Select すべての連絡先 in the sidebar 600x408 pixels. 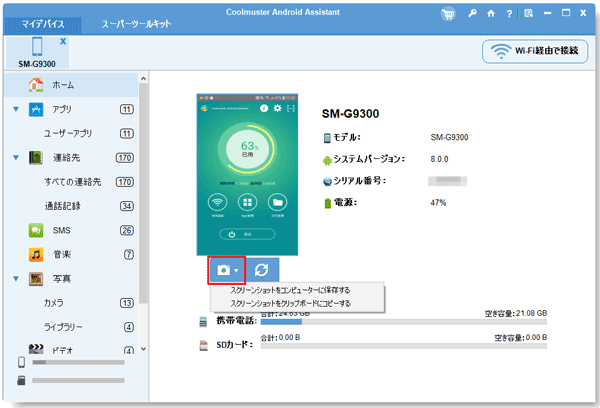pos(71,182)
